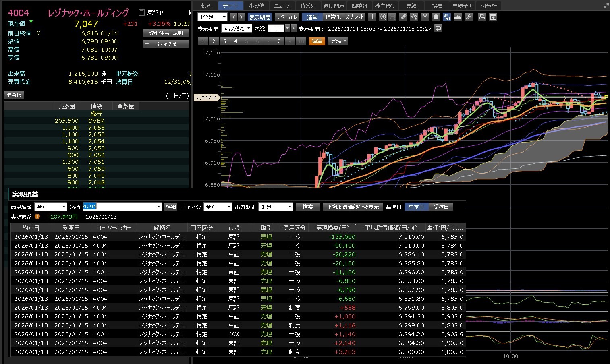Switch to the ニュース tab
This screenshot has height=364, width=610.
(282, 6)
